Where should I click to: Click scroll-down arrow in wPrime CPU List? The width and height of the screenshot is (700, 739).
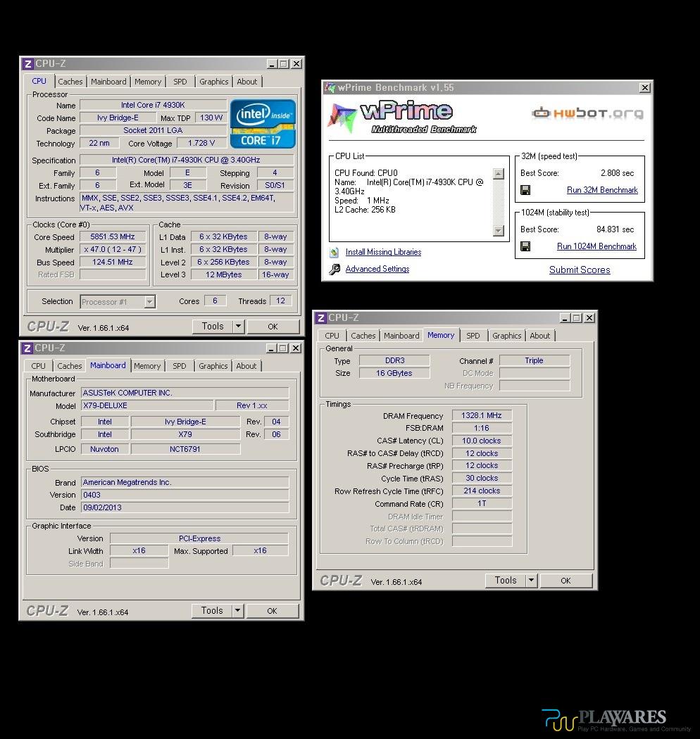pos(498,230)
